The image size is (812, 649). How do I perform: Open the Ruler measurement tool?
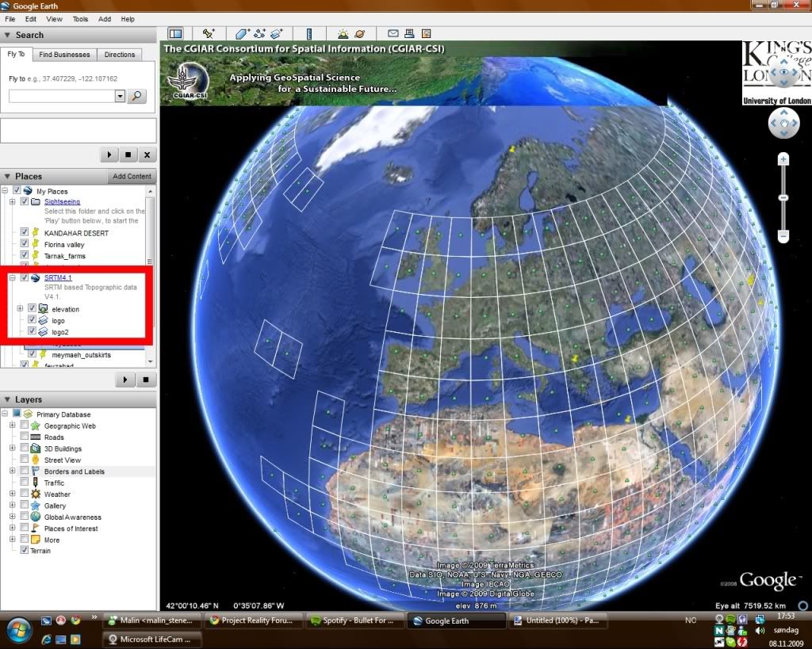click(x=310, y=33)
